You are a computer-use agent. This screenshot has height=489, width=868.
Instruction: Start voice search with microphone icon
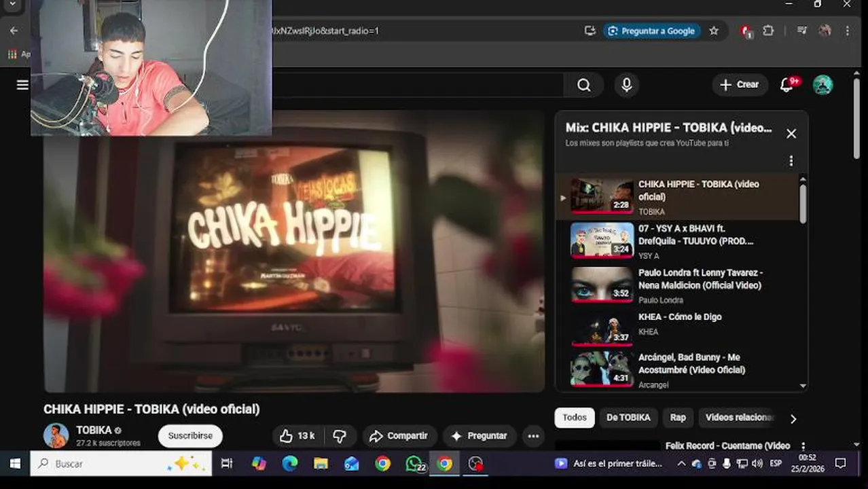[x=626, y=85]
